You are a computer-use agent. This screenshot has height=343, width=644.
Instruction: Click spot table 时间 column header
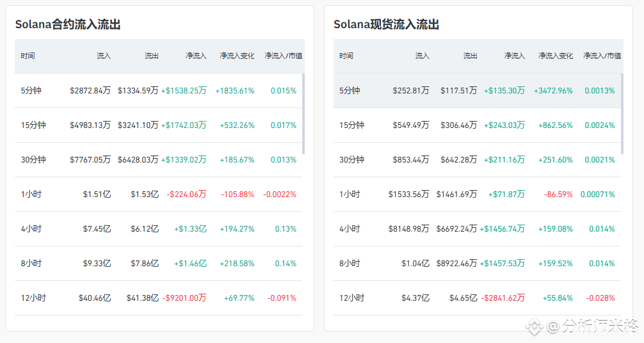[x=346, y=56]
